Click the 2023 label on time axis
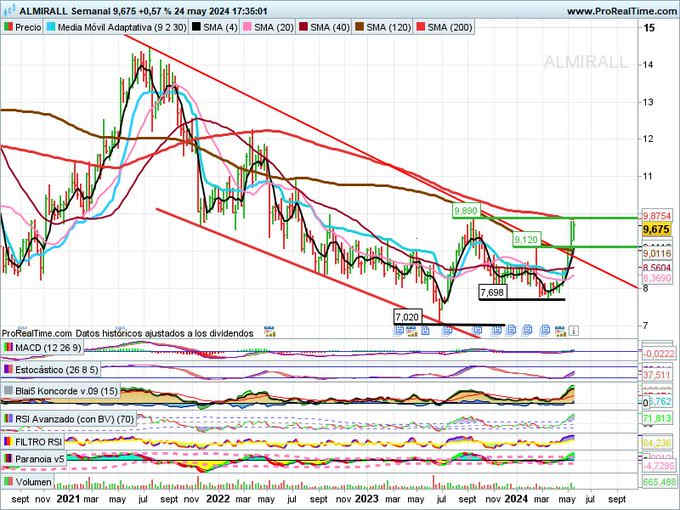This screenshot has height=510, width=680. click(366, 499)
